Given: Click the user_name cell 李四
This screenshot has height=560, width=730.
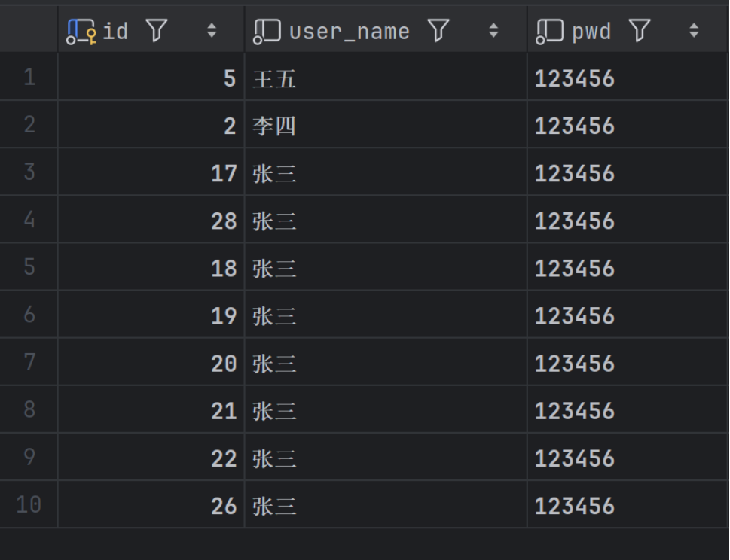Looking at the screenshot, I should 386,125.
